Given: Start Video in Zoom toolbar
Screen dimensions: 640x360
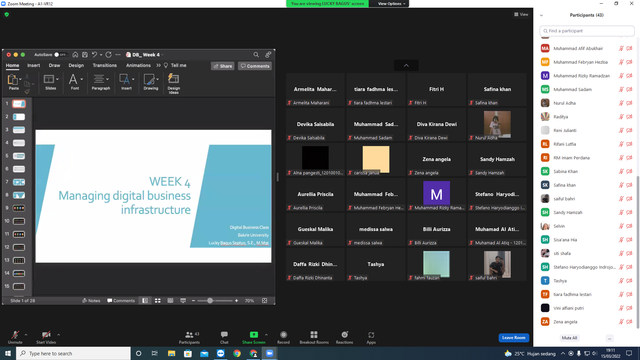Looking at the screenshot, I should (x=46, y=337).
